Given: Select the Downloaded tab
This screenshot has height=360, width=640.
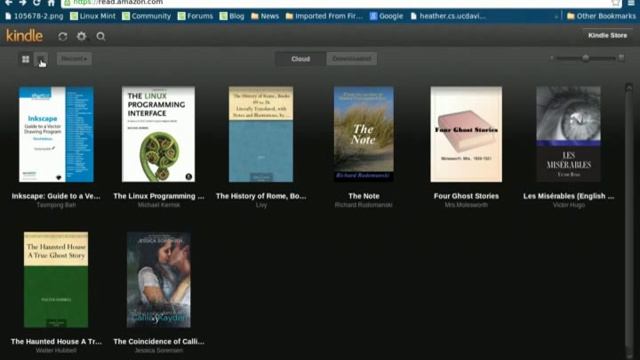Looking at the screenshot, I should click(351, 59).
